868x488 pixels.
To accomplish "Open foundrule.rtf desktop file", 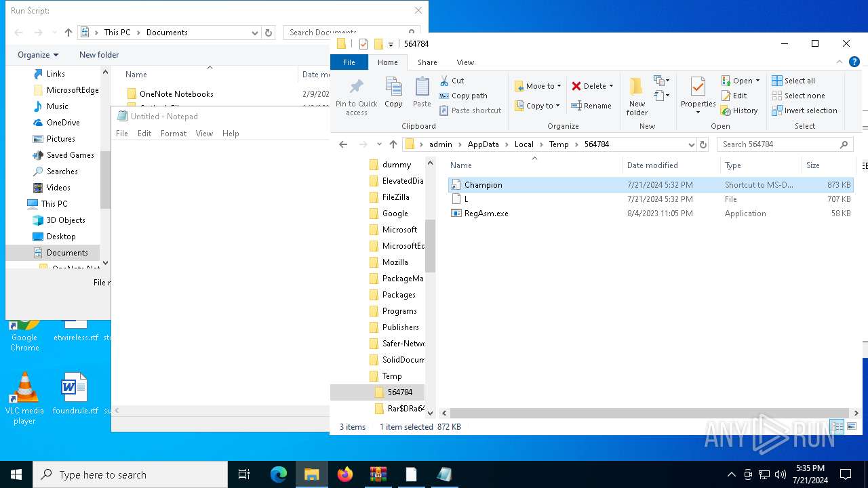I will tap(75, 393).
